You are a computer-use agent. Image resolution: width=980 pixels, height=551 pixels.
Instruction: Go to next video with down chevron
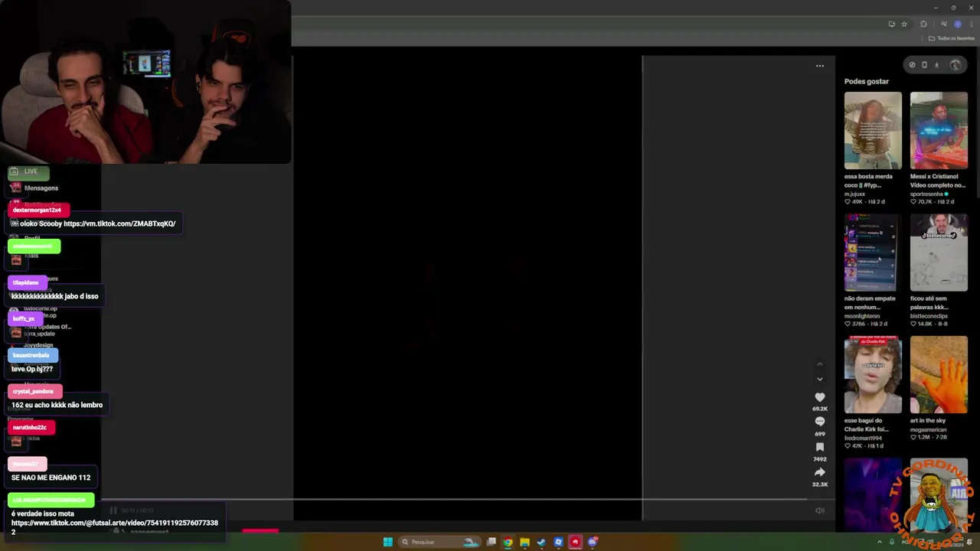pos(820,379)
